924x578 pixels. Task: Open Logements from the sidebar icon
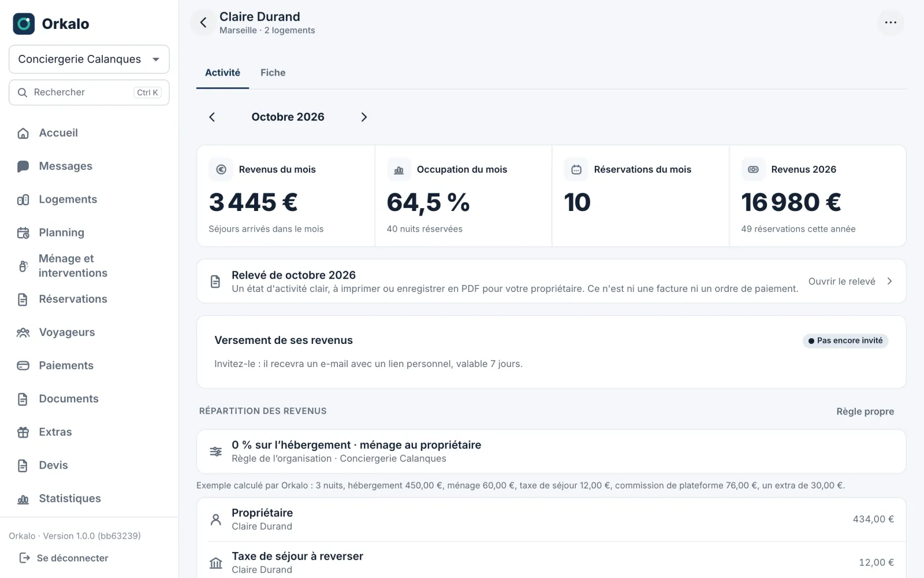pyautogui.click(x=23, y=199)
